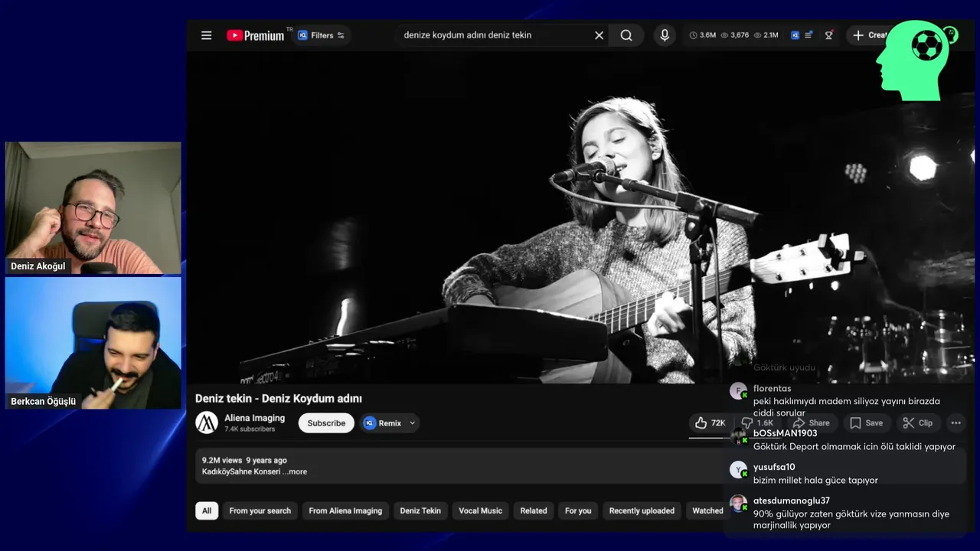980x551 pixels.
Task: View the 3,676 eye stat
Action: point(735,35)
